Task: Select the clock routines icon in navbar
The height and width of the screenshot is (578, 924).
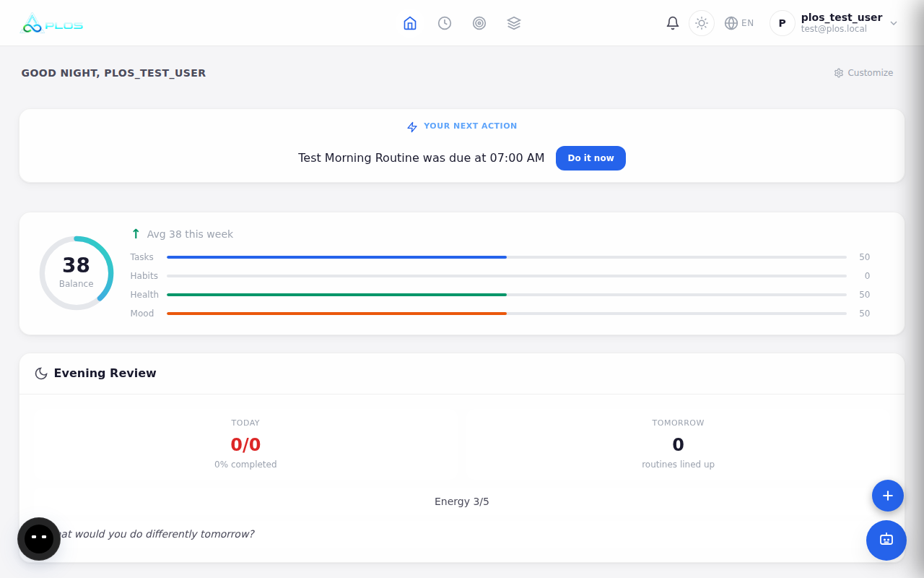Action: 445,22
